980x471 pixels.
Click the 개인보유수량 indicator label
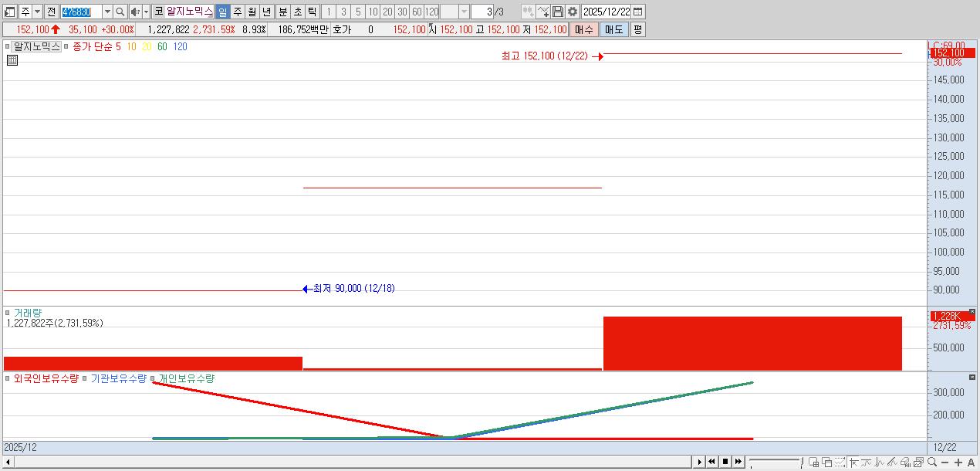(186, 378)
